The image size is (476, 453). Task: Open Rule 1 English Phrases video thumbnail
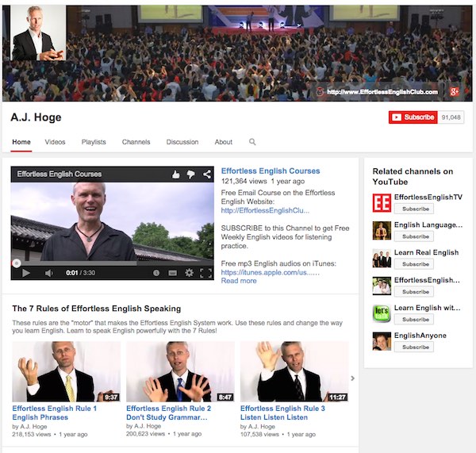pyautogui.click(x=66, y=371)
